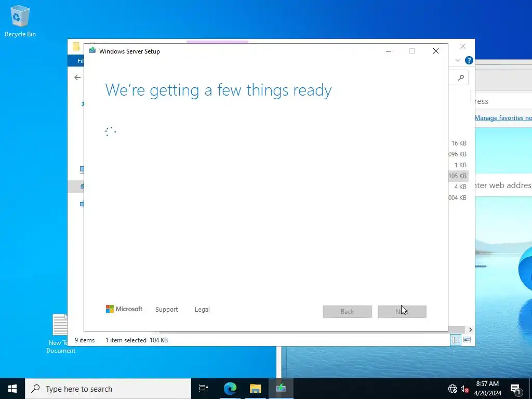532x399 pixels.
Task: Click File Explorer's horizontal scrollbar right arrow
Action: point(470,329)
